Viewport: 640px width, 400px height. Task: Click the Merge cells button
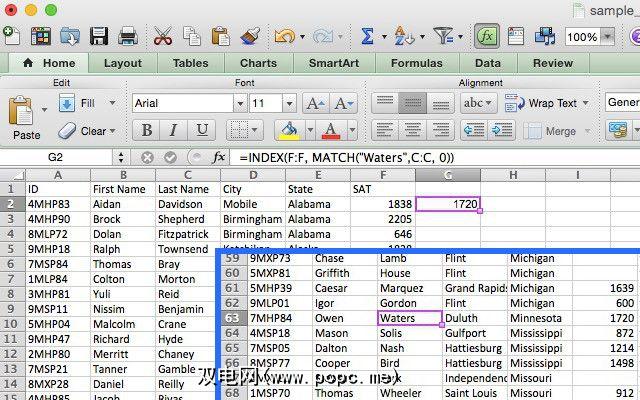[551, 131]
